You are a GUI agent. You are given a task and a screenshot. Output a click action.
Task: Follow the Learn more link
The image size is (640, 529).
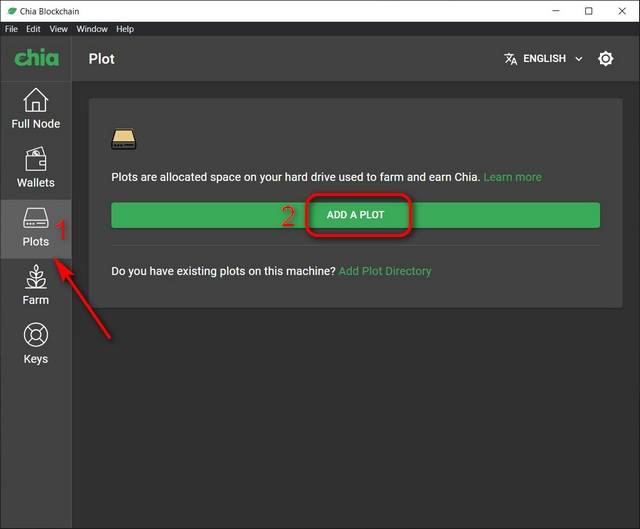click(512, 177)
